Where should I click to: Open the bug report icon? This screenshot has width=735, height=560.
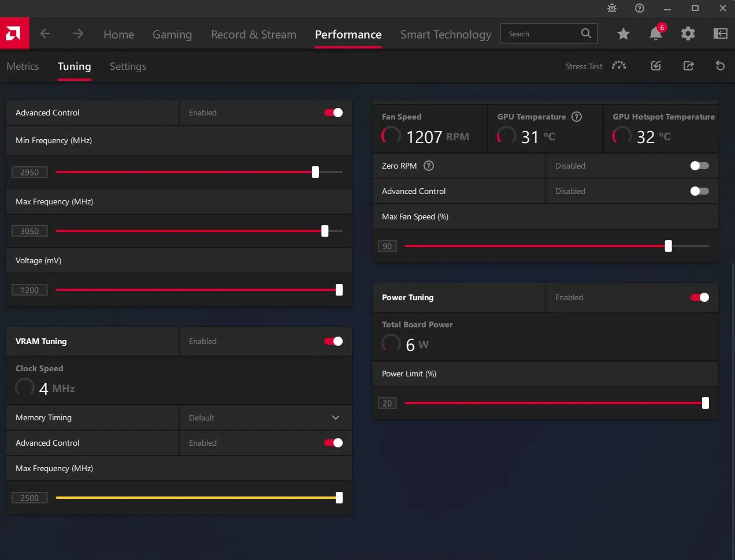[612, 8]
